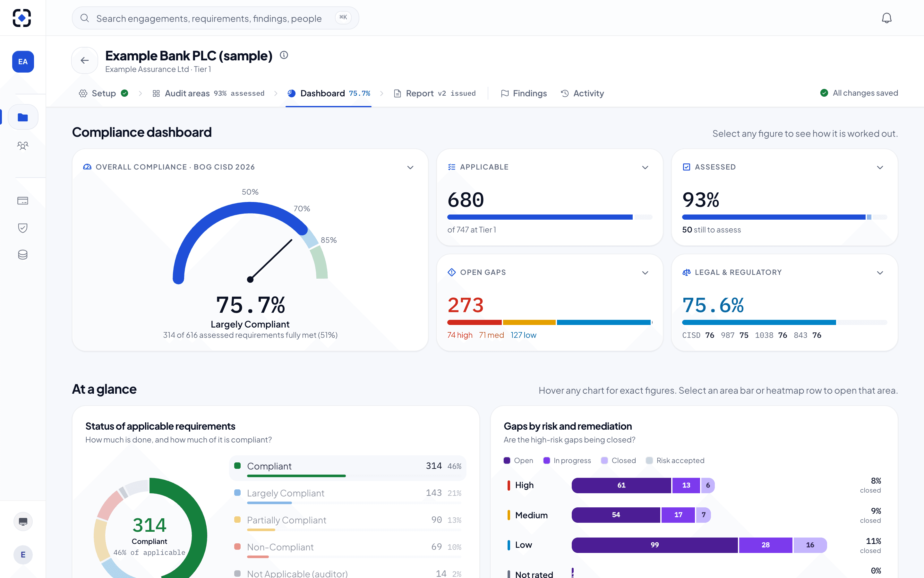Open the E user profile avatar

23,555
